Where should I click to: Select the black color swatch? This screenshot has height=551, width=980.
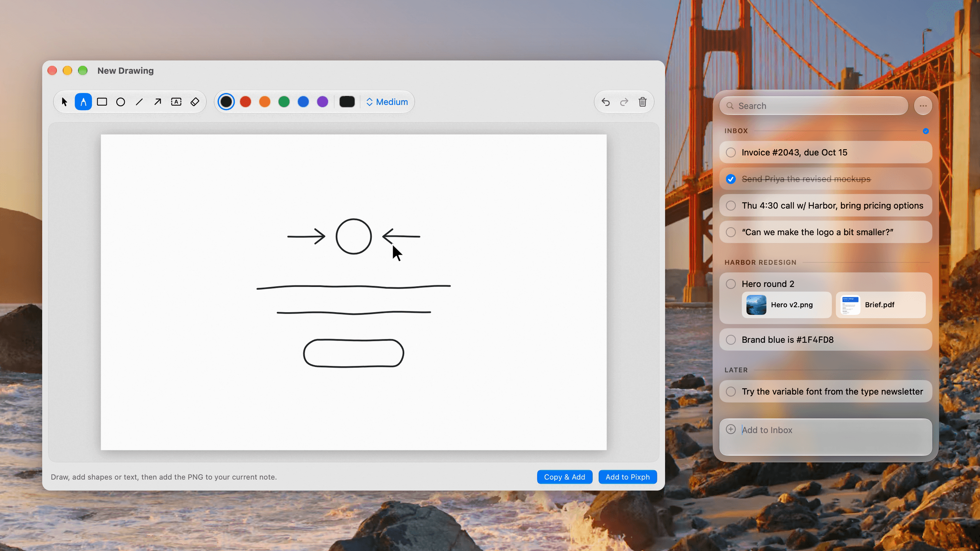click(x=226, y=102)
